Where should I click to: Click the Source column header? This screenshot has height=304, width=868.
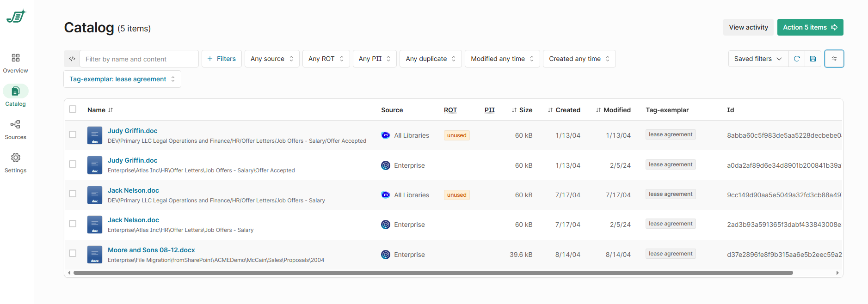coord(392,110)
